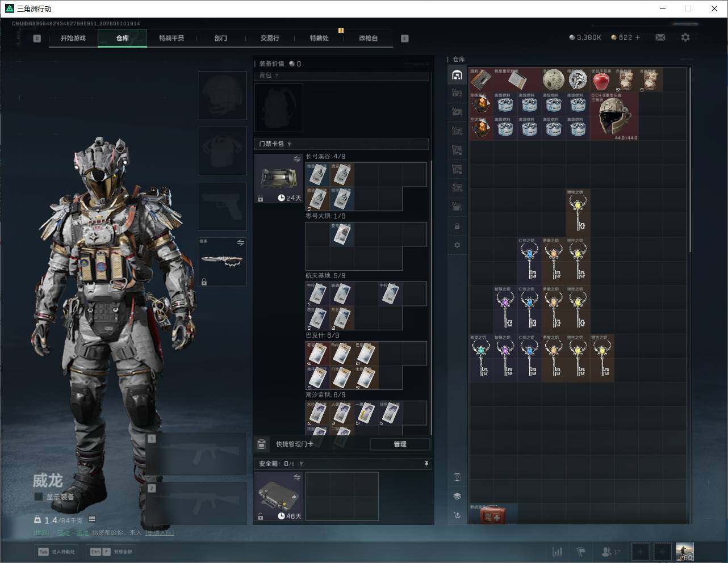Open the settings gear in the top bar

pyautogui.click(x=685, y=37)
